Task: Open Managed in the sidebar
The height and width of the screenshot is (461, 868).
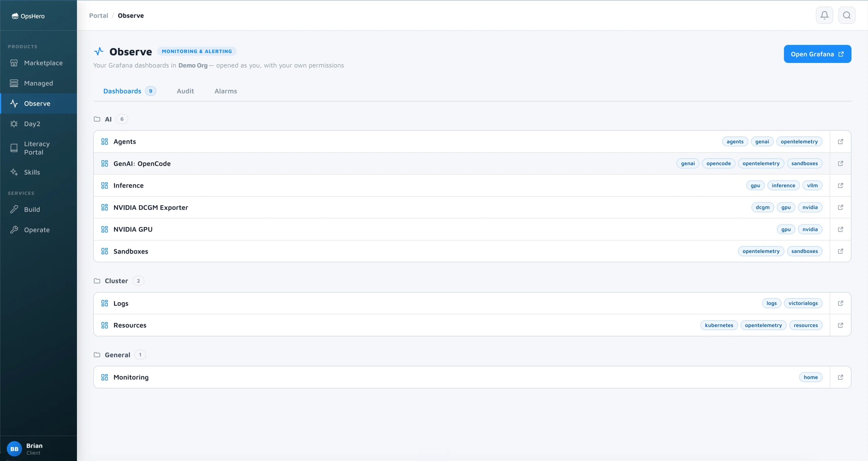Action: point(38,83)
